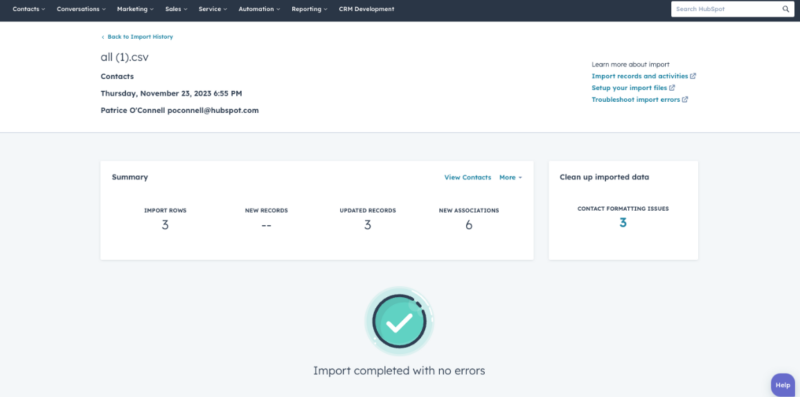
Task: Open the Help chat button
Action: point(783,385)
